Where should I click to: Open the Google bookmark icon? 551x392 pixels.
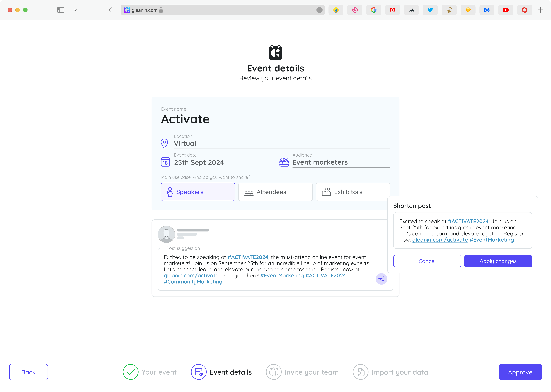[x=373, y=10]
